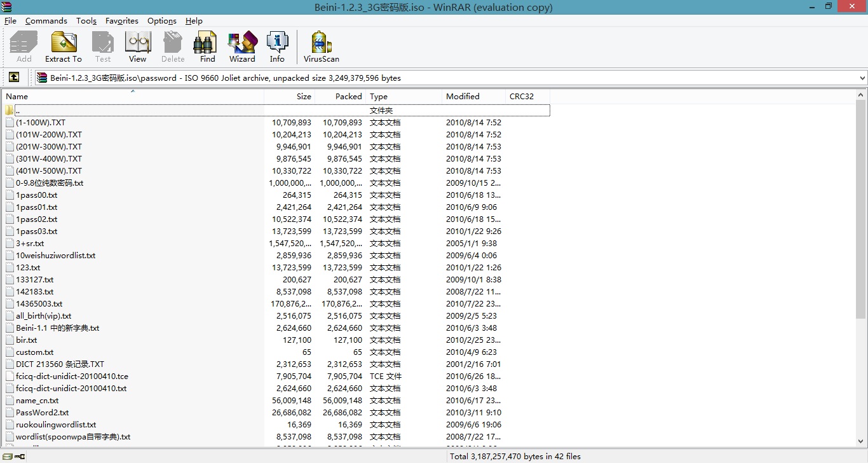Click the key icon in status bar
This screenshot has width=868, height=463.
pos(20,456)
